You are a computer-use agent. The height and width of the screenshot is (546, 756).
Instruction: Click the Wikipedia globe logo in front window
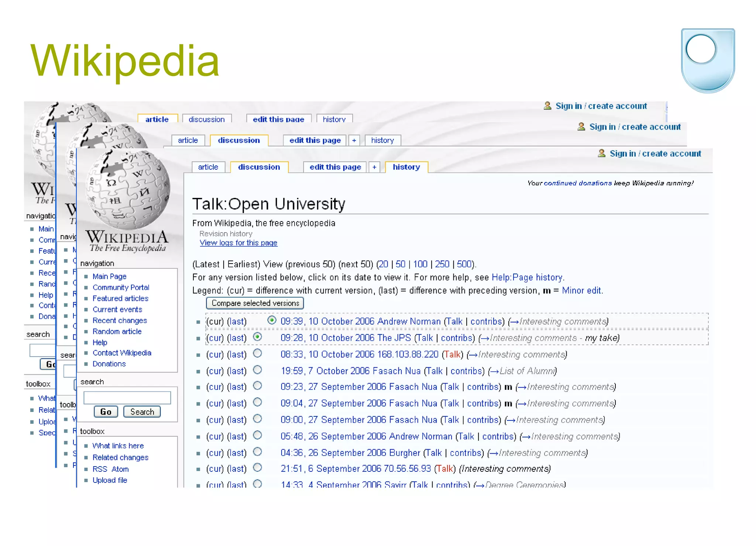coord(128,189)
